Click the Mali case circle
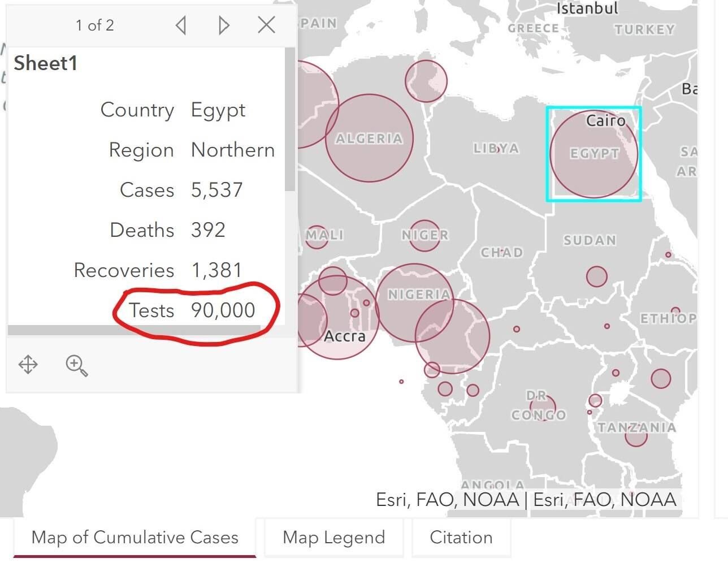 [317, 236]
